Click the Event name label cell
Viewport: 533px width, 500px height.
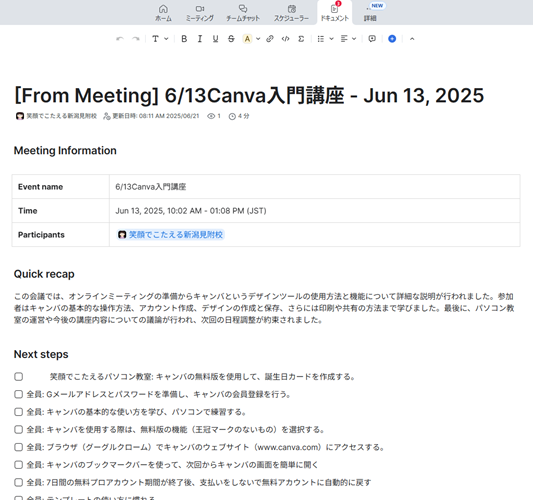click(x=61, y=187)
